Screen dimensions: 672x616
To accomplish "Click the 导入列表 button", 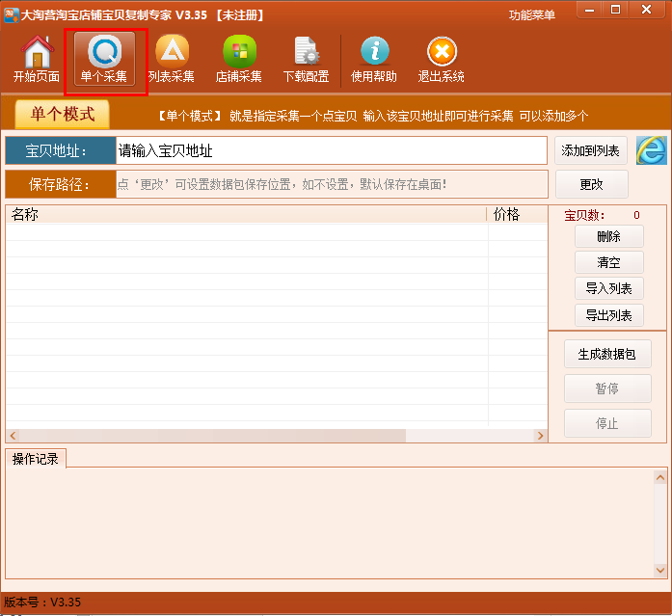I will click(608, 288).
